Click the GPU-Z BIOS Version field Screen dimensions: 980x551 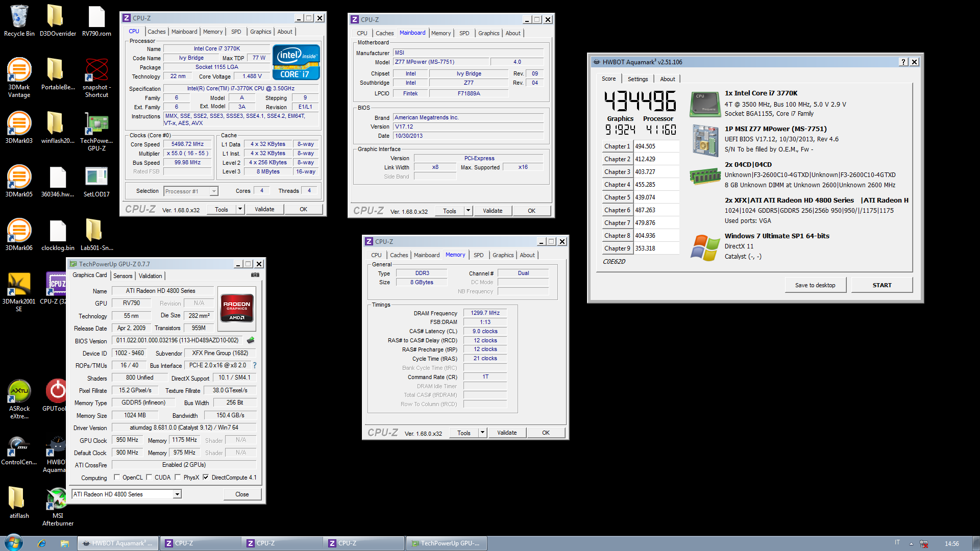pyautogui.click(x=178, y=340)
